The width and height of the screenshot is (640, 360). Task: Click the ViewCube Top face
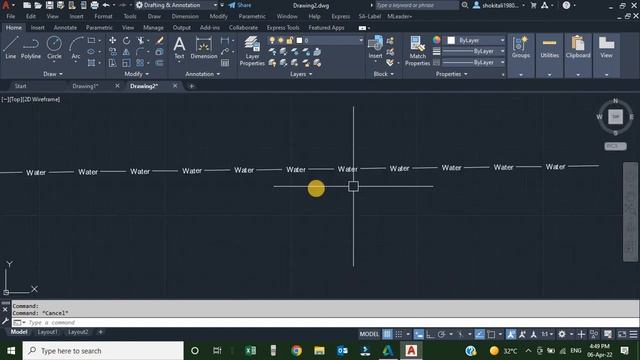(616, 117)
